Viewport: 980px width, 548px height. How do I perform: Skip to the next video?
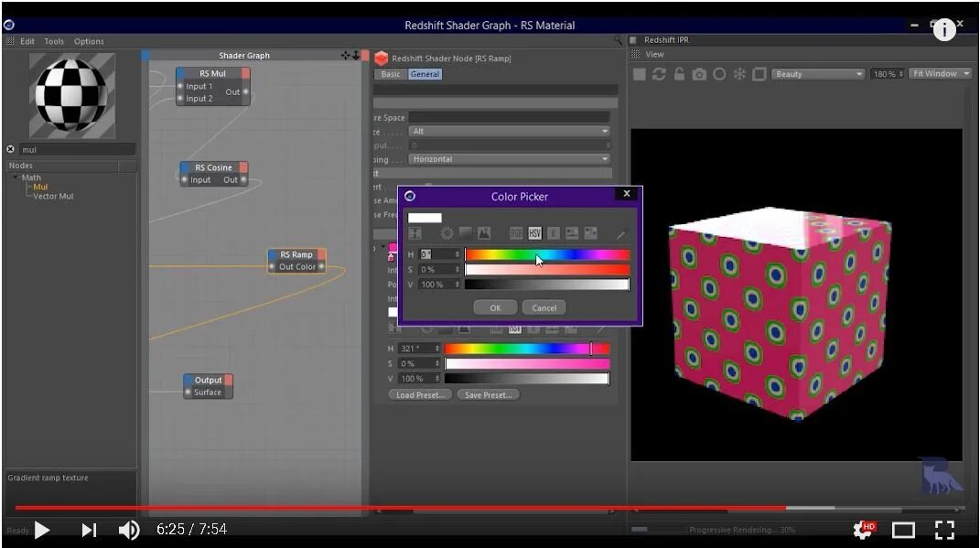(x=89, y=530)
